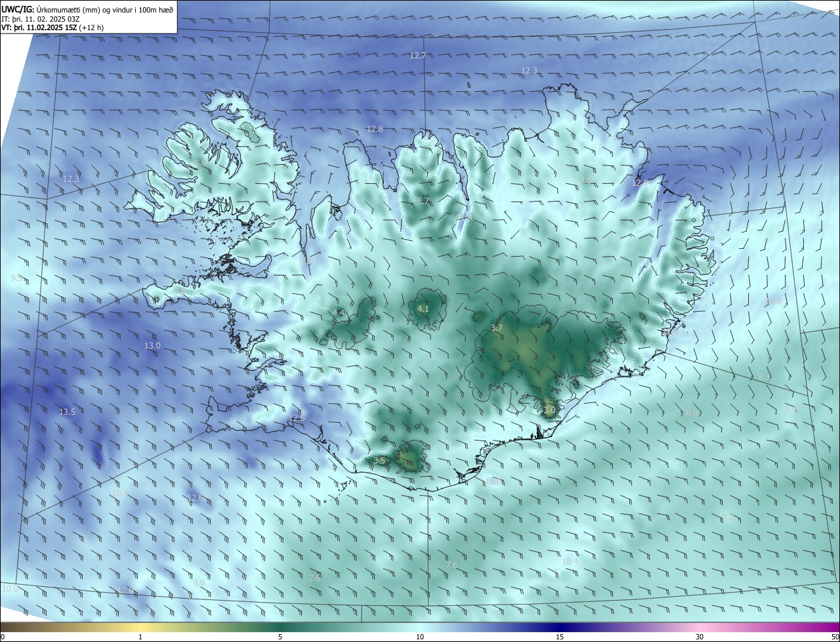Image resolution: width=840 pixels, height=642 pixels.
Task: Click the 0 tick on the colour legend
Action: (3, 637)
